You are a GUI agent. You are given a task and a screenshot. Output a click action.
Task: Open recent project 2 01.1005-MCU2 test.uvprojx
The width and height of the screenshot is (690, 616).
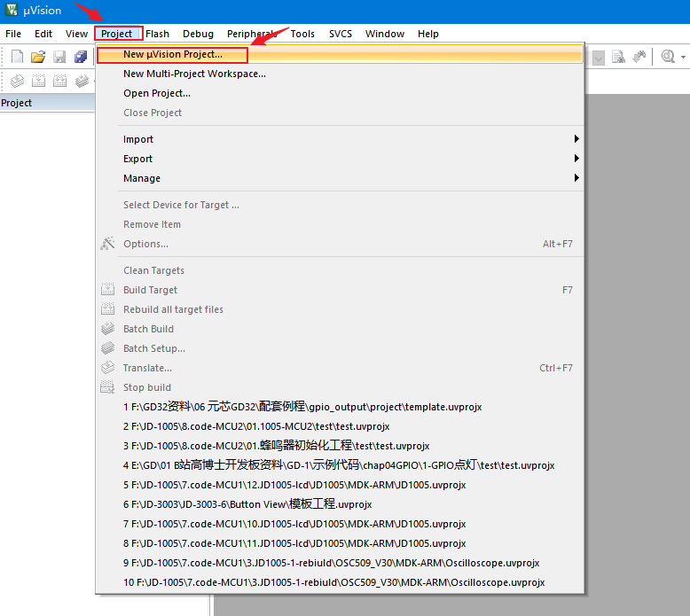coord(340,426)
